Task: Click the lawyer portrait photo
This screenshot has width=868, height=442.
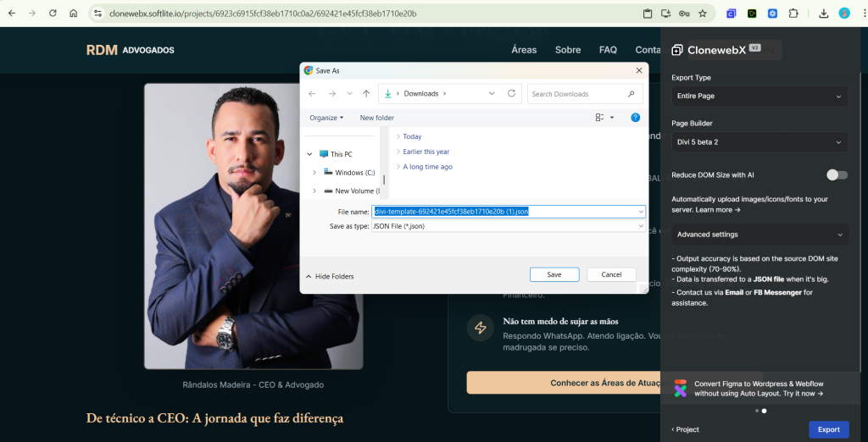Action: coord(253,226)
